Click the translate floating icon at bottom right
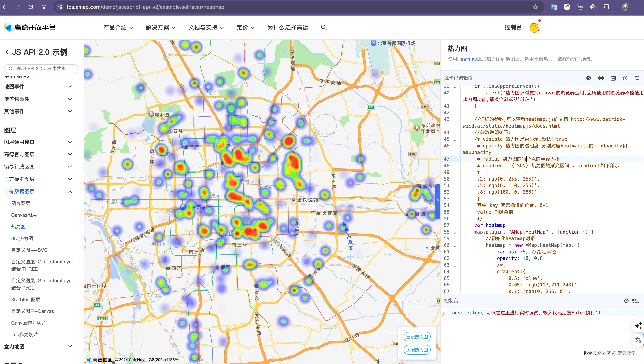The width and height of the screenshot is (644, 364). (638, 340)
